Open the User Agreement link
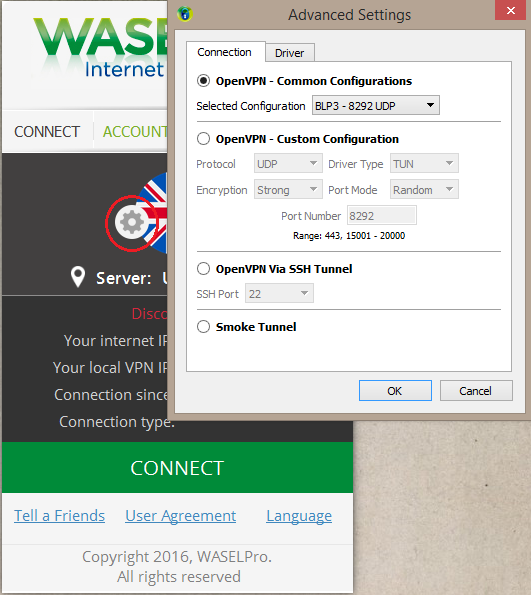 point(181,516)
